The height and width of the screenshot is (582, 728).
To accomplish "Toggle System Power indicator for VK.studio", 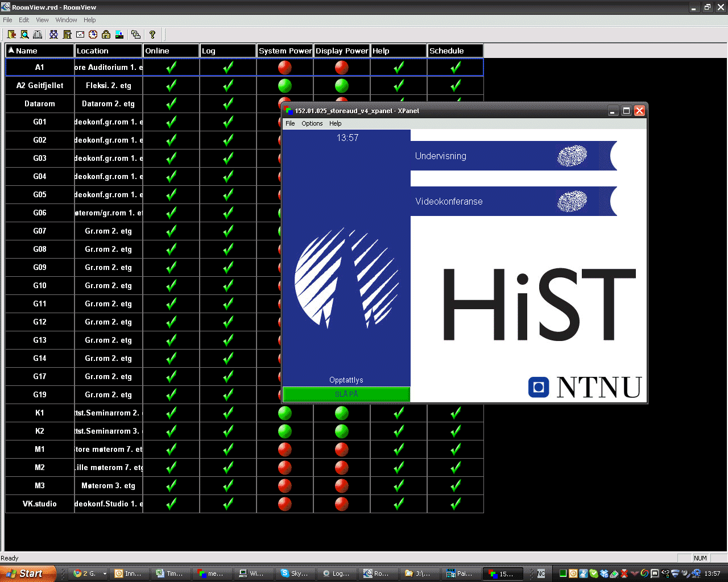I will 285,504.
